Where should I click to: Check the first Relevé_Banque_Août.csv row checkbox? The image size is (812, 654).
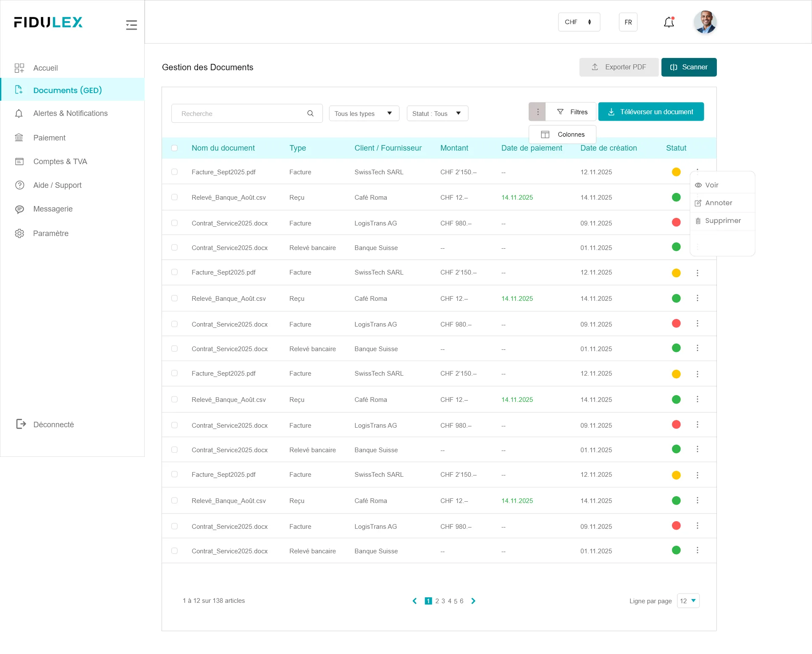(x=174, y=197)
